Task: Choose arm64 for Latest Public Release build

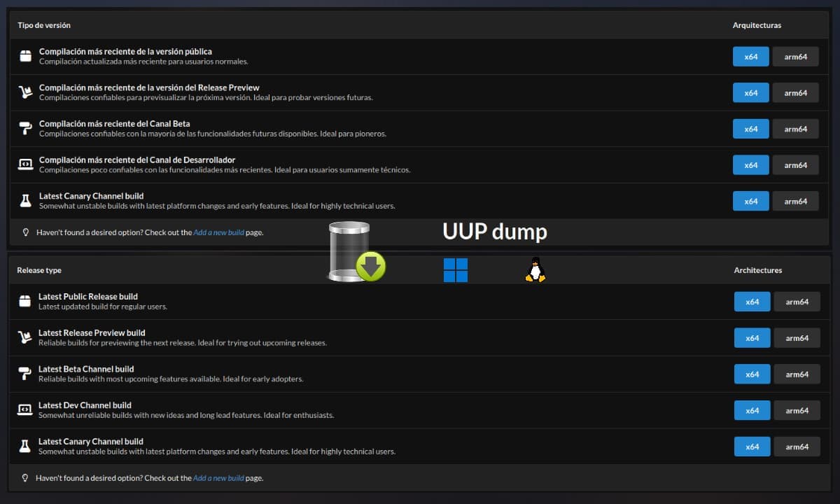Action: [797, 302]
